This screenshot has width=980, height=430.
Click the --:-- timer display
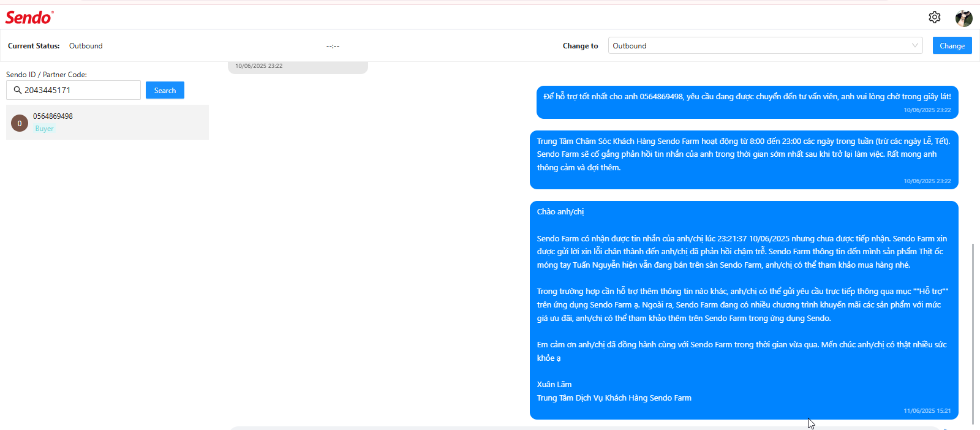(x=333, y=46)
